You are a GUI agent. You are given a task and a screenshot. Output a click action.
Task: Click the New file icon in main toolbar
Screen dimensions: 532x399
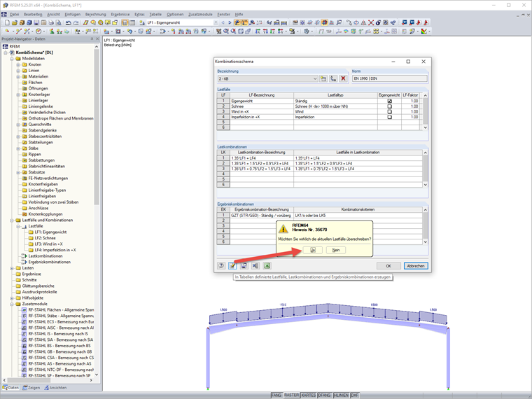pyautogui.click(x=7, y=22)
